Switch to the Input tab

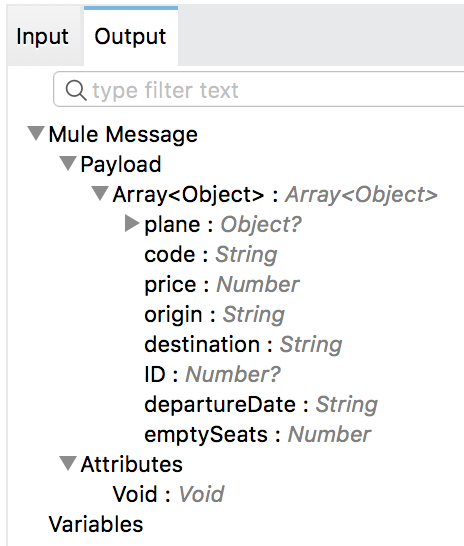point(42,36)
